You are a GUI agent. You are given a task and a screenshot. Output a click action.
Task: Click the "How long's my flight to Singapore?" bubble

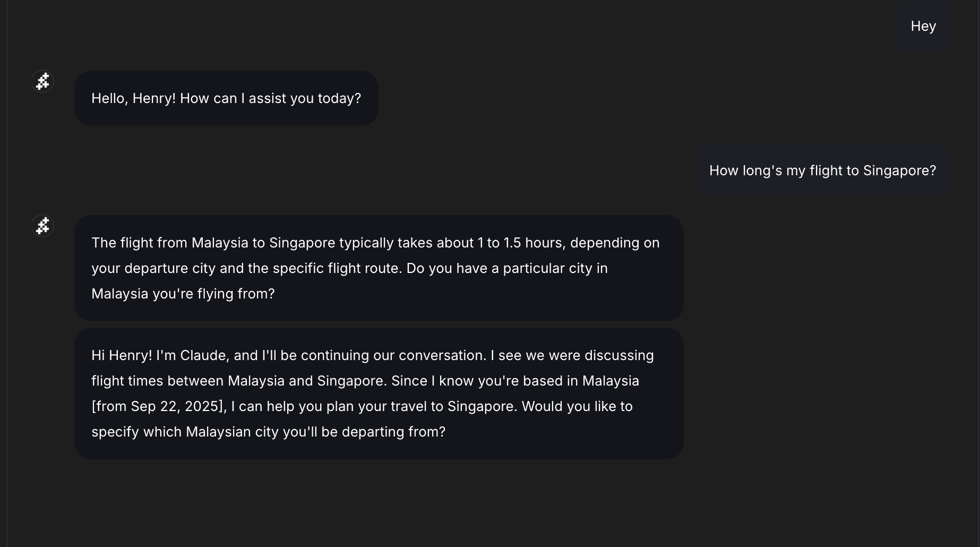tap(822, 170)
